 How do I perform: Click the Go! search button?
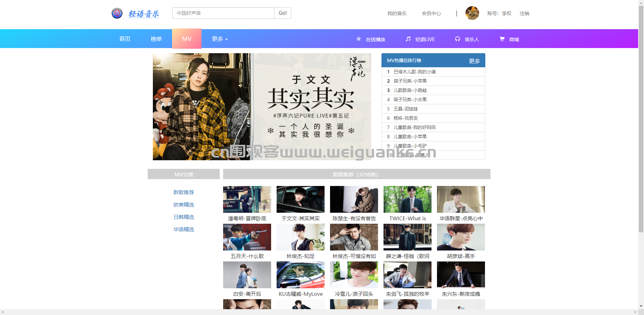tap(283, 13)
